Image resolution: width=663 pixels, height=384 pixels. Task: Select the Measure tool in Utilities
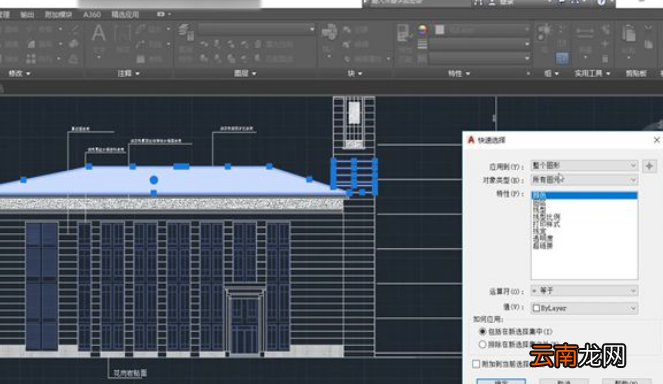(x=585, y=33)
